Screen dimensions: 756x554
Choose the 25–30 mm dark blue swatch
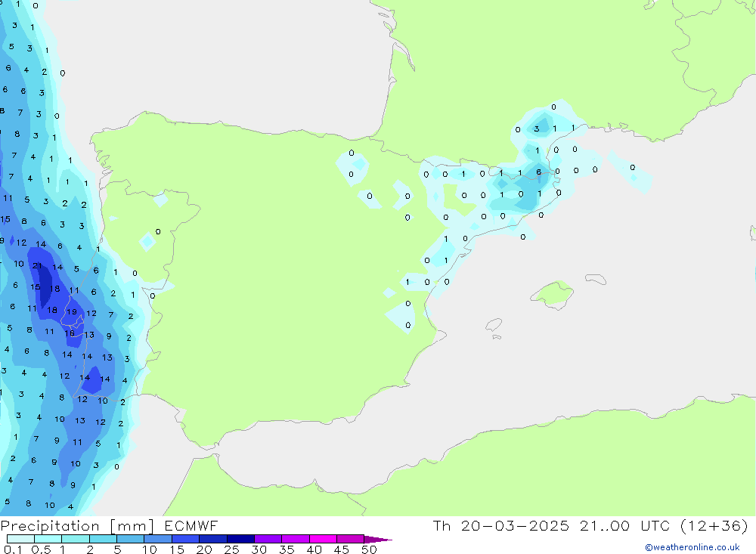(x=240, y=539)
